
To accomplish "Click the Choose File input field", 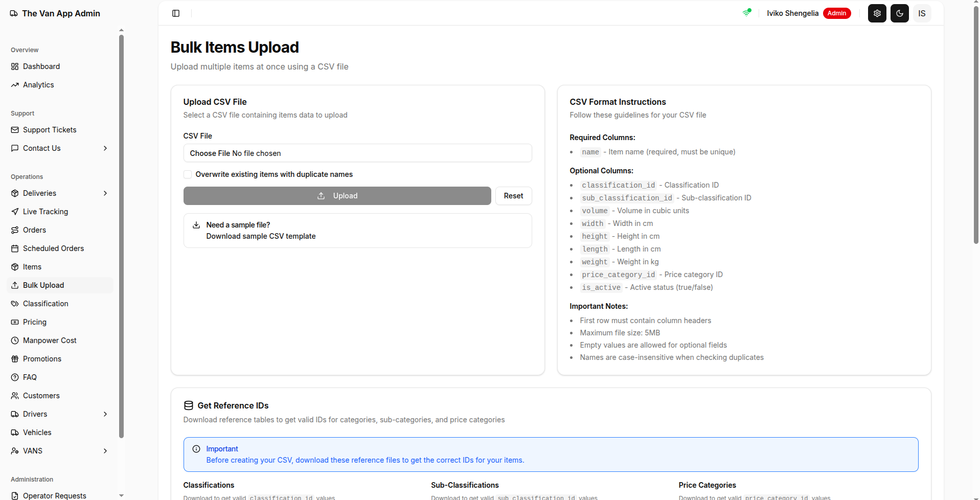I will [x=357, y=153].
